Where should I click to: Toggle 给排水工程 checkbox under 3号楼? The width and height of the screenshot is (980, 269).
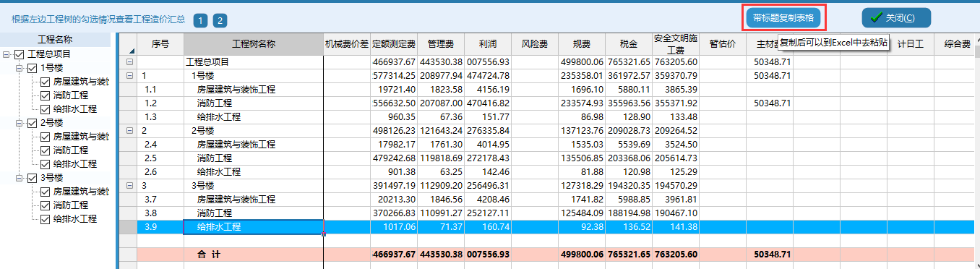coord(45,219)
